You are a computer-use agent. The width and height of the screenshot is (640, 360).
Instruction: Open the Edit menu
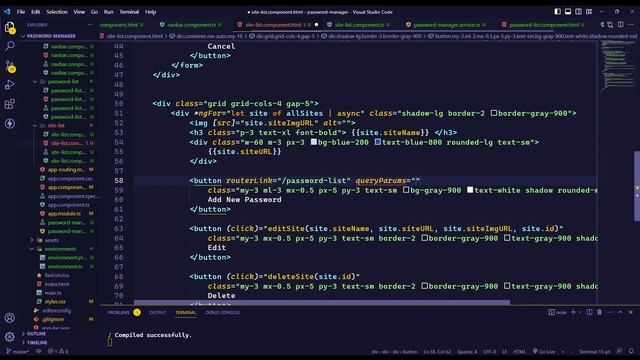tap(36, 12)
